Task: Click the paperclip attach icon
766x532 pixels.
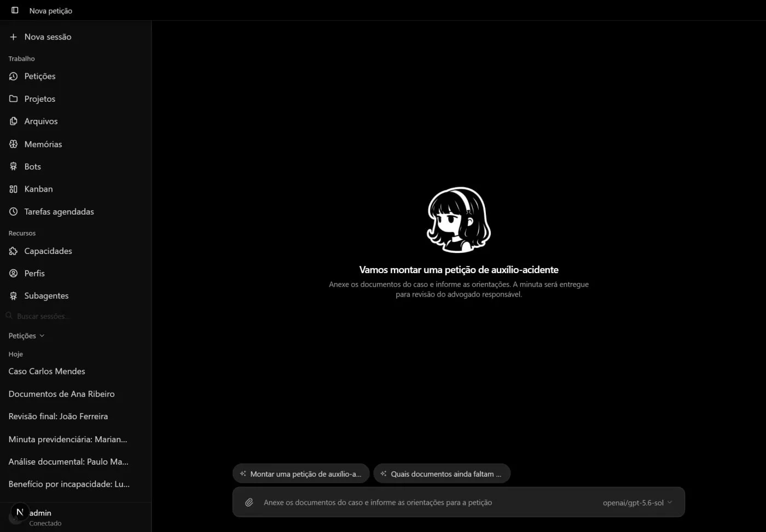Action: coord(249,502)
